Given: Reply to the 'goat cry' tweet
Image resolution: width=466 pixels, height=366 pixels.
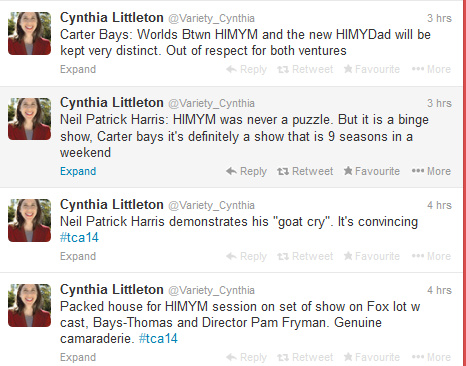Looking at the screenshot, I should coord(246,256).
